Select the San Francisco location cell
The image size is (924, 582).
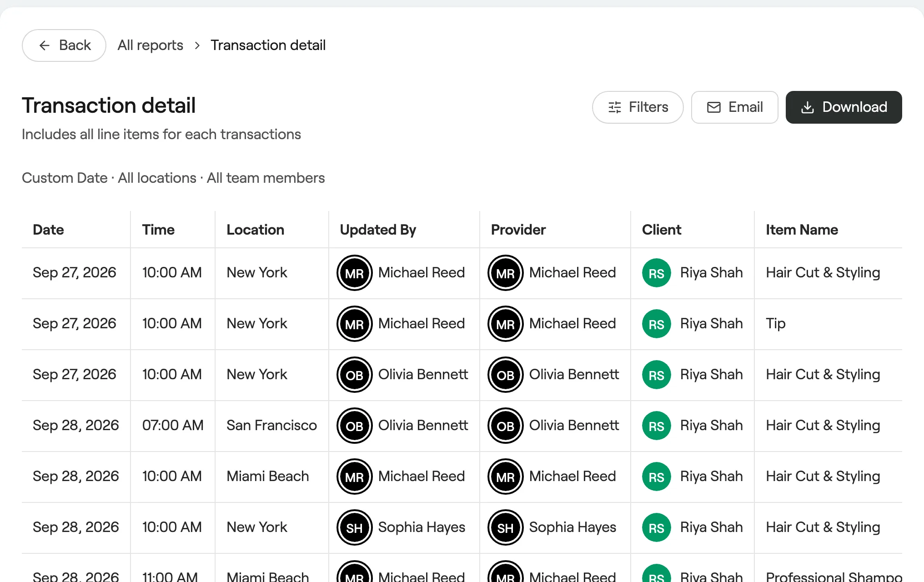tap(271, 426)
